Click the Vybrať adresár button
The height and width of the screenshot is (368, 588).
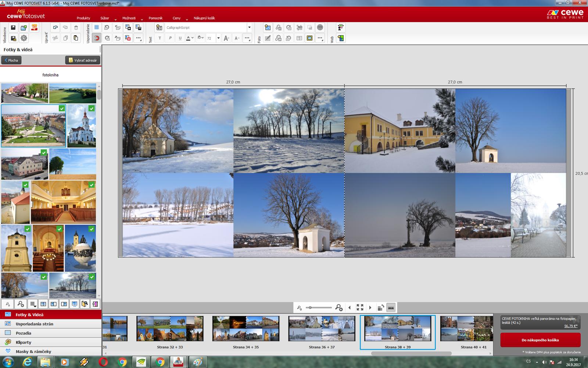click(x=83, y=60)
